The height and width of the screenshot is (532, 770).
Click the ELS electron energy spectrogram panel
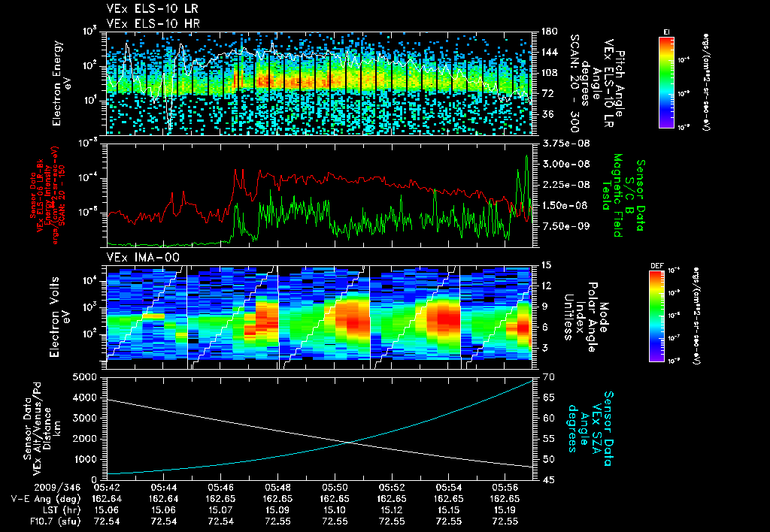320,83
